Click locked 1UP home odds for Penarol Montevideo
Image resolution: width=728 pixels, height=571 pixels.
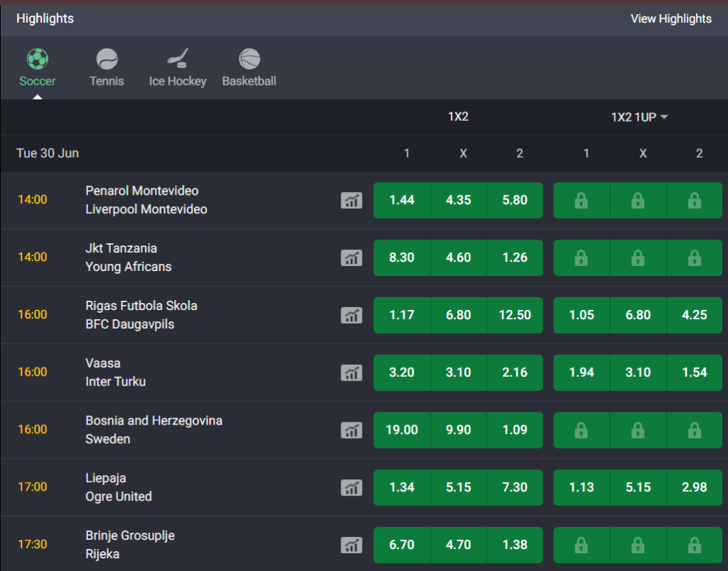click(582, 201)
